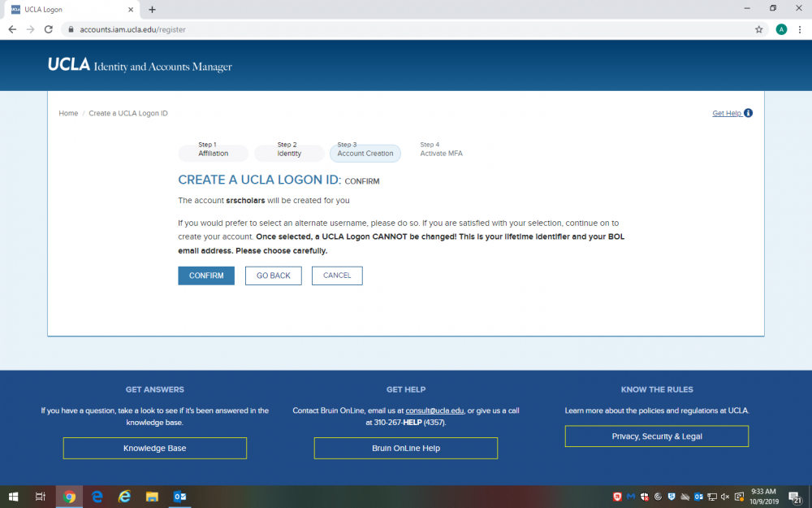Click the Create a UCLA Logon ID breadcrumb
The image size is (812, 508).
click(x=128, y=113)
